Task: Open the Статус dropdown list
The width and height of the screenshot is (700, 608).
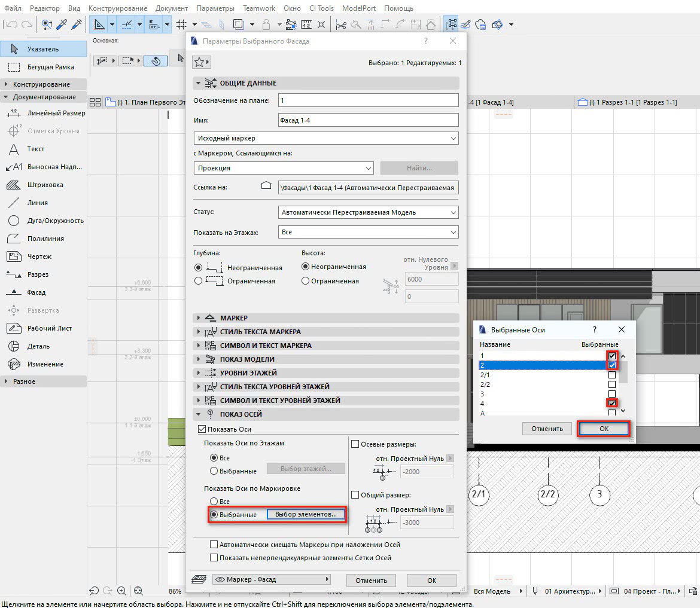Action: pyautogui.click(x=368, y=212)
